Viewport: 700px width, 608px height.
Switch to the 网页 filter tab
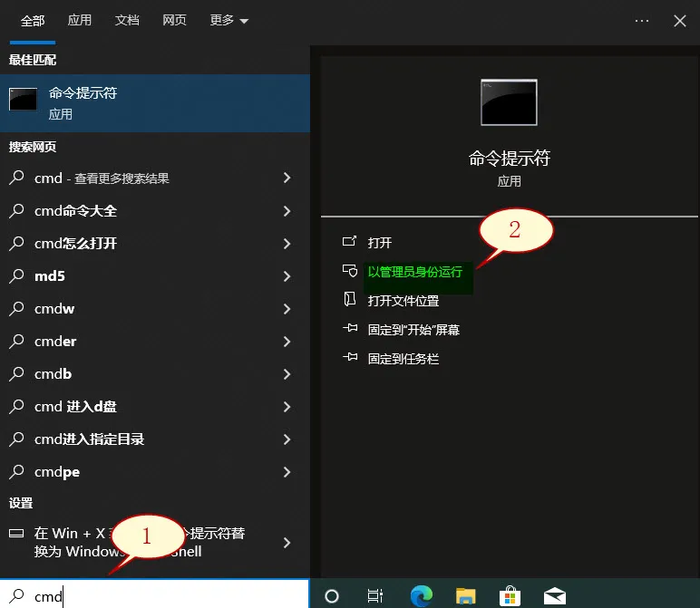point(174,20)
